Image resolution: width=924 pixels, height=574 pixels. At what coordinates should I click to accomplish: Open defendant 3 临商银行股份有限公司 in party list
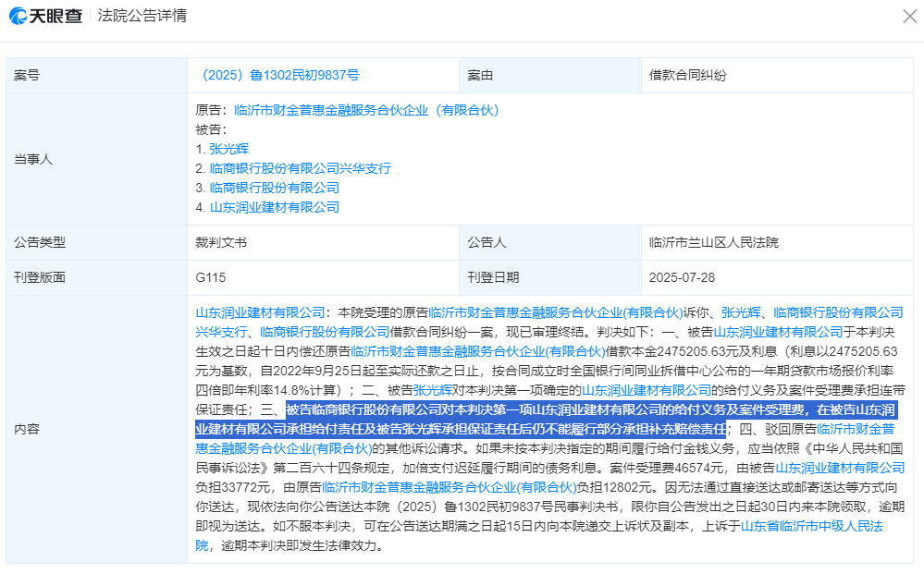tap(275, 188)
